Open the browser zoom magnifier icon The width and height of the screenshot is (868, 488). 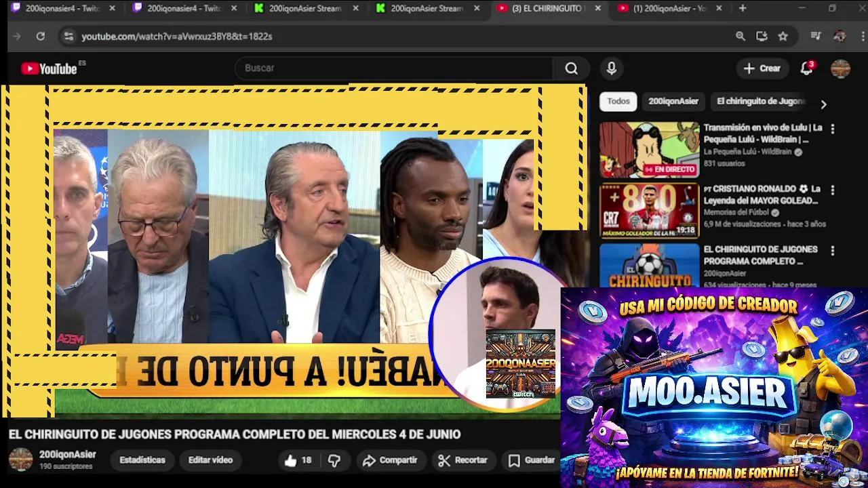coord(741,36)
